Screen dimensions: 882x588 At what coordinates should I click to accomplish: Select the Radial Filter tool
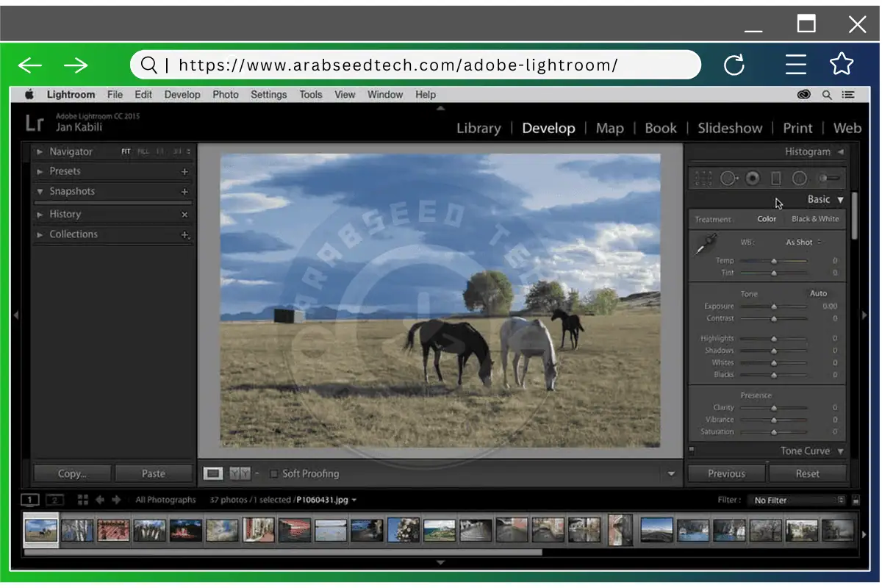[x=799, y=178]
